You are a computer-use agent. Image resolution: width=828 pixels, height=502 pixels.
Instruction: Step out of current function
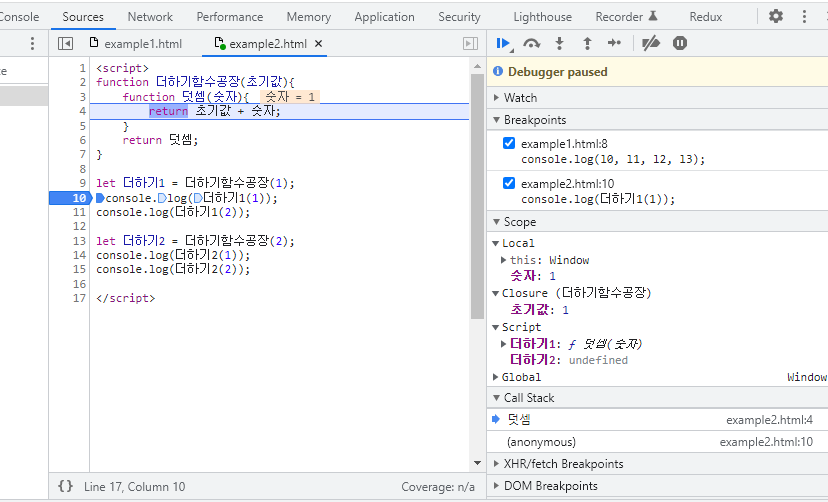(x=587, y=43)
